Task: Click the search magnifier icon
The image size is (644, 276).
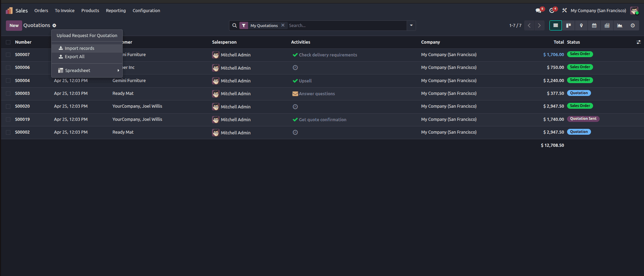Action: 235,26
